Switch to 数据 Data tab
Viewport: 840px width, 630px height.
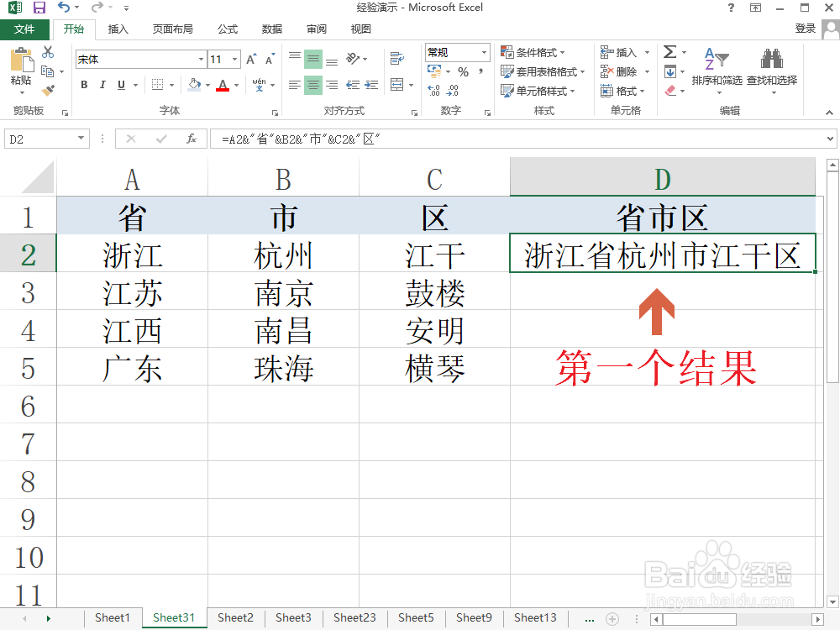click(x=272, y=29)
